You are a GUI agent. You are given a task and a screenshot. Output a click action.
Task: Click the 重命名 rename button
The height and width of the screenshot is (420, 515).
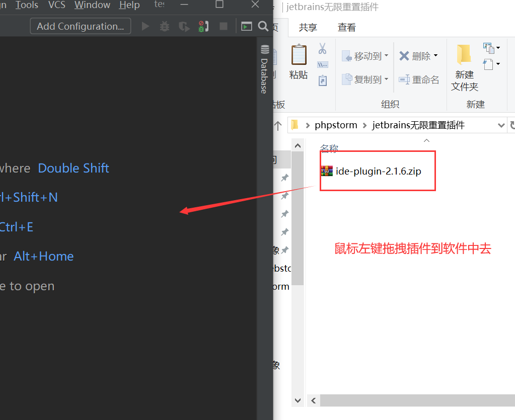pos(419,80)
